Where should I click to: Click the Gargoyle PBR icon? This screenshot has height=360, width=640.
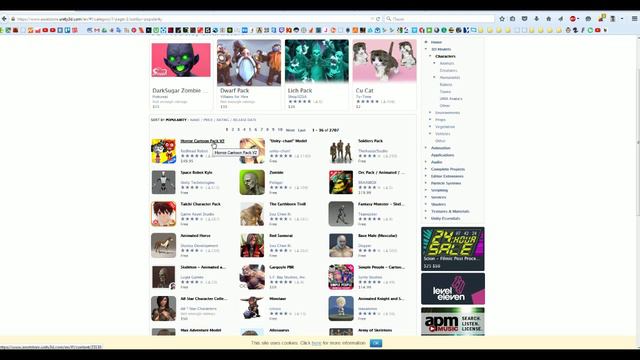tap(252, 277)
